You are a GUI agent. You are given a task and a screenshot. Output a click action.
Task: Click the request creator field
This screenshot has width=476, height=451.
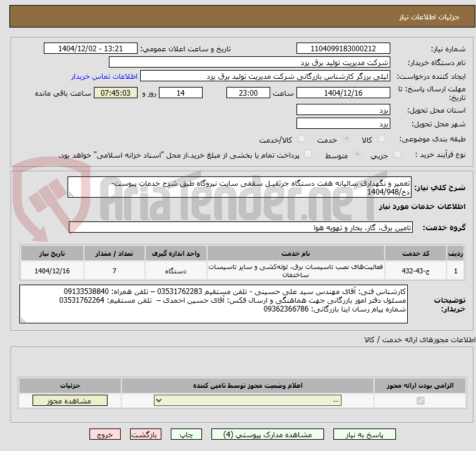click(x=265, y=76)
